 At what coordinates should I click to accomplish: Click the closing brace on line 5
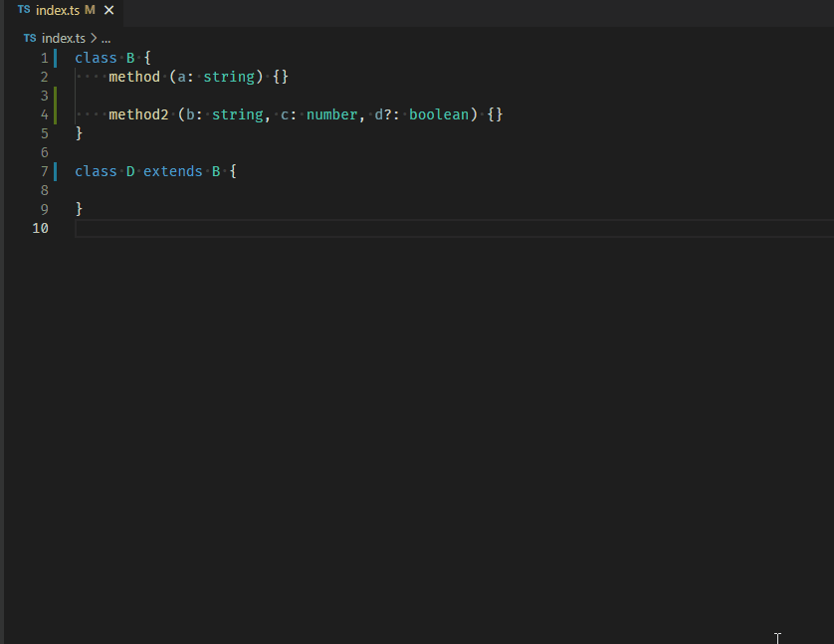pos(79,133)
